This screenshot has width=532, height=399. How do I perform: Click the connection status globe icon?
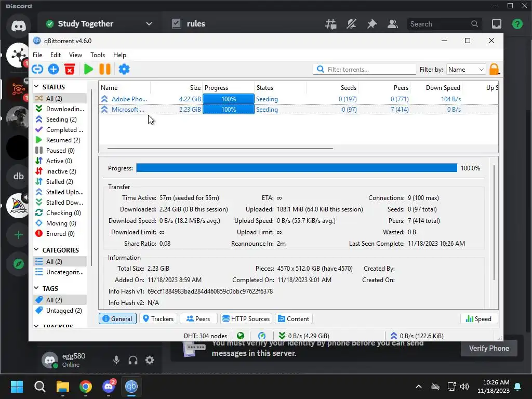pos(241,336)
